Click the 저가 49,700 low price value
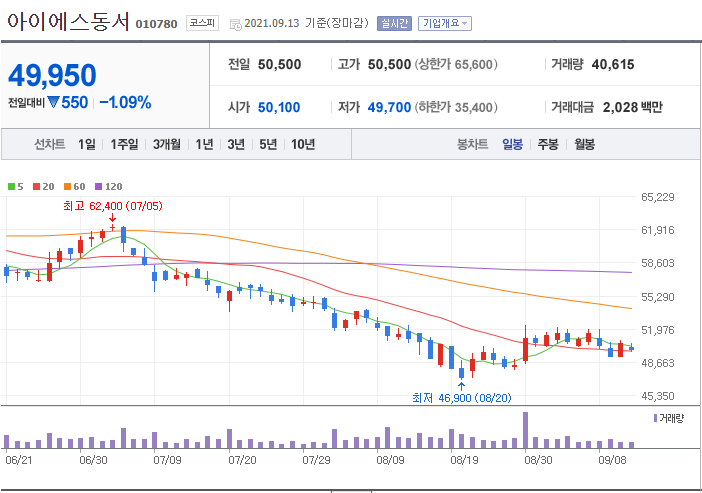Image resolution: width=702 pixels, height=493 pixels. pyautogui.click(x=389, y=107)
